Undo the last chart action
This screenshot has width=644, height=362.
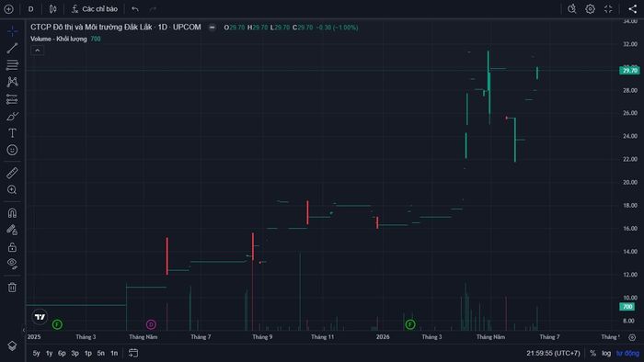click(135, 8)
